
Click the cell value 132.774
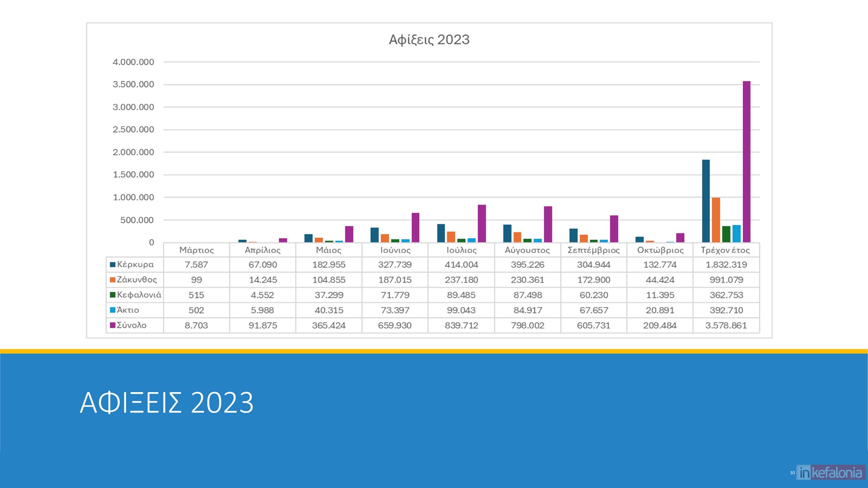point(660,265)
